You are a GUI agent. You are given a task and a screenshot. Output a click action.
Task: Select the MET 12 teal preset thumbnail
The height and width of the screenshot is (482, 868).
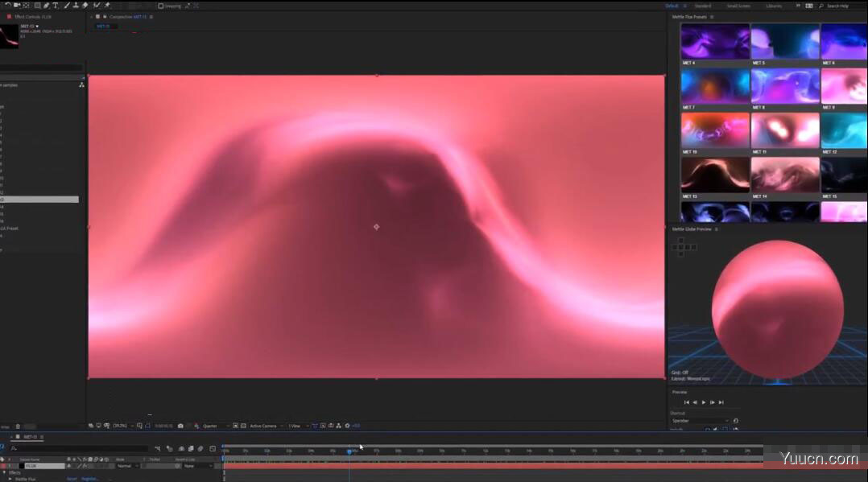tap(844, 130)
